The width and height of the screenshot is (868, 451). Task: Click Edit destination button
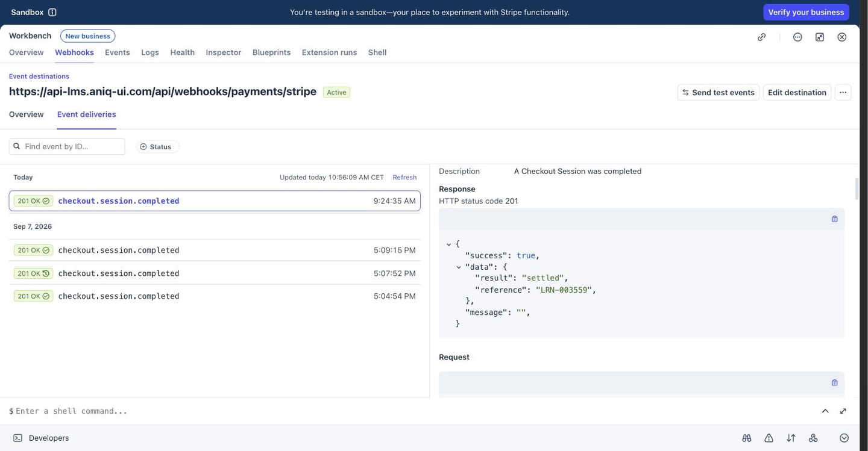pyautogui.click(x=797, y=92)
